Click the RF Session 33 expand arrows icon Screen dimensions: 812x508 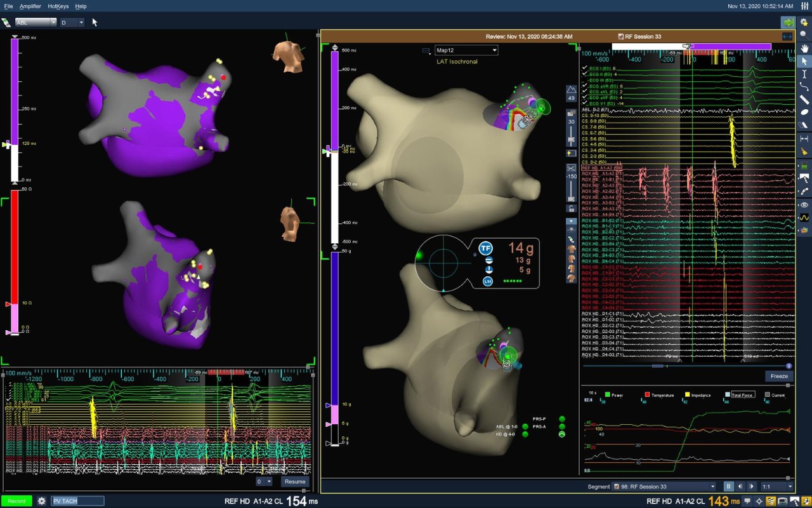coord(788,36)
